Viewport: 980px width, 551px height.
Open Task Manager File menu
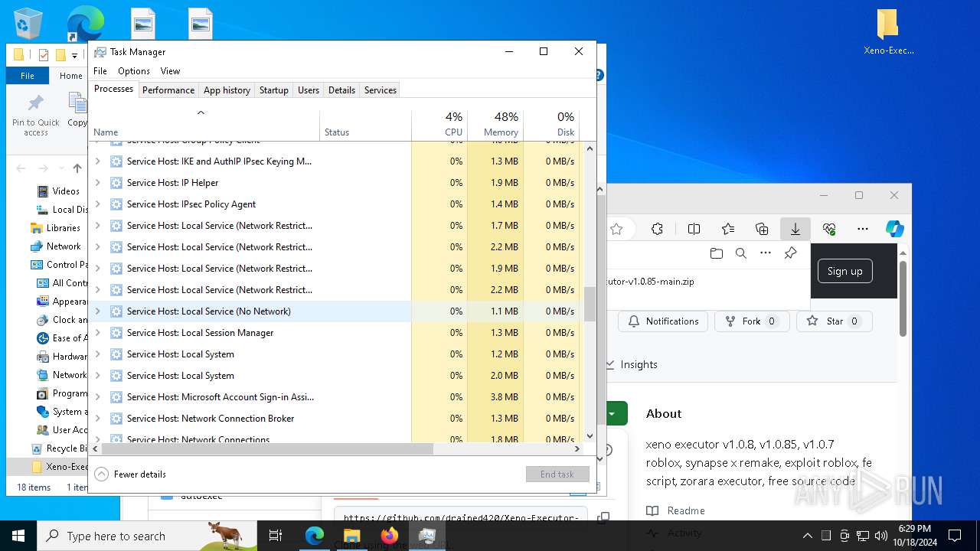pos(100,70)
